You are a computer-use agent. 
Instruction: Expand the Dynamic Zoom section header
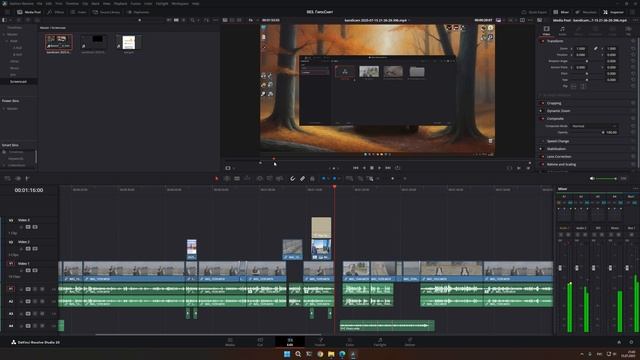coord(558,111)
